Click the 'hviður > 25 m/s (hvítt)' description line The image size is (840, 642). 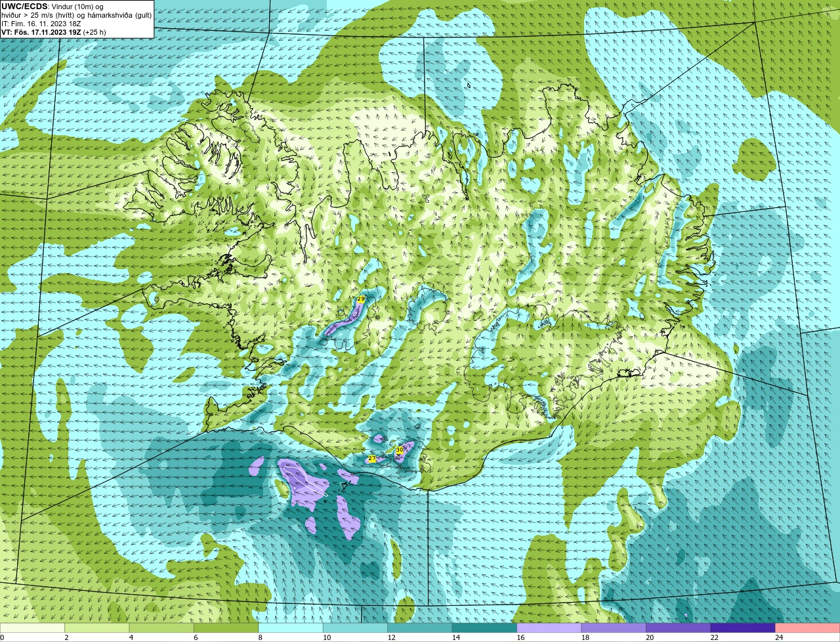point(76,14)
